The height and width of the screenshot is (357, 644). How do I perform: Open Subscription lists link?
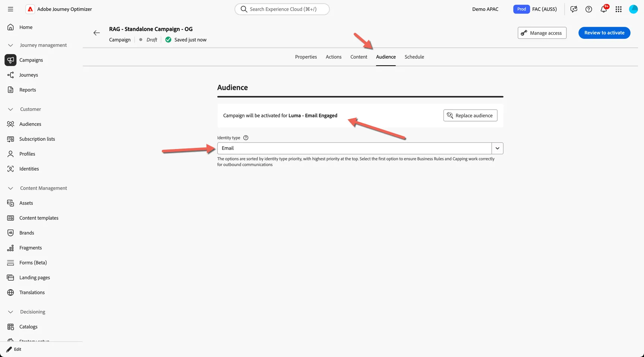(37, 139)
